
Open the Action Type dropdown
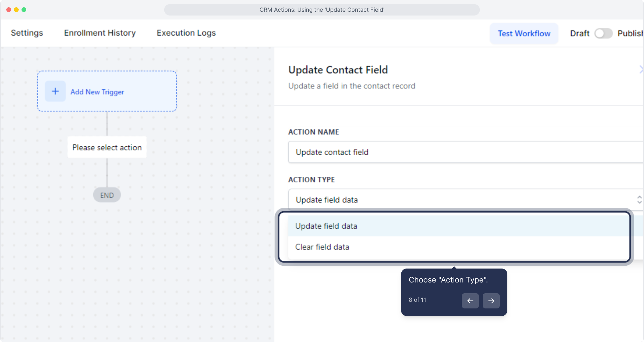pos(462,200)
